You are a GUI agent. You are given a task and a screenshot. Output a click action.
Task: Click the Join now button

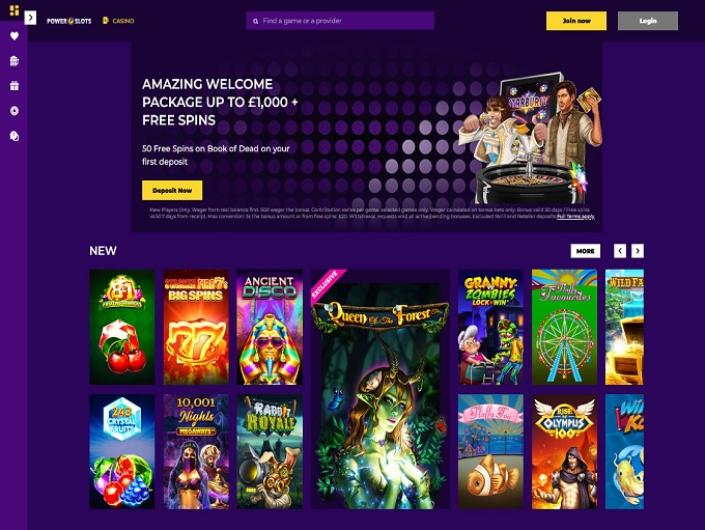[576, 21]
